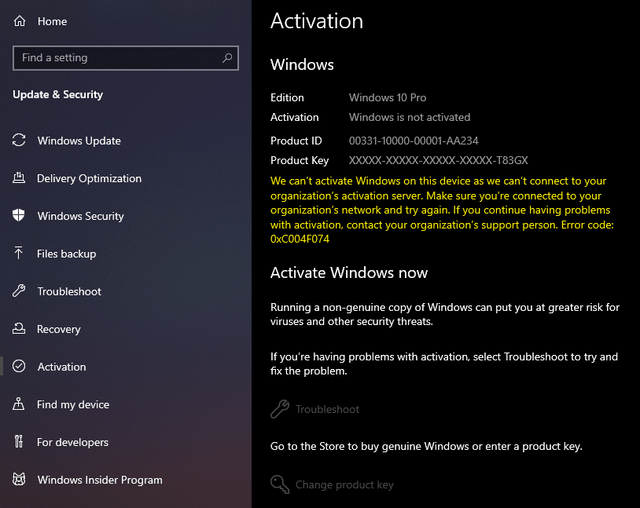The image size is (640, 508).
Task: Click the Home house icon
Action: pyautogui.click(x=20, y=21)
